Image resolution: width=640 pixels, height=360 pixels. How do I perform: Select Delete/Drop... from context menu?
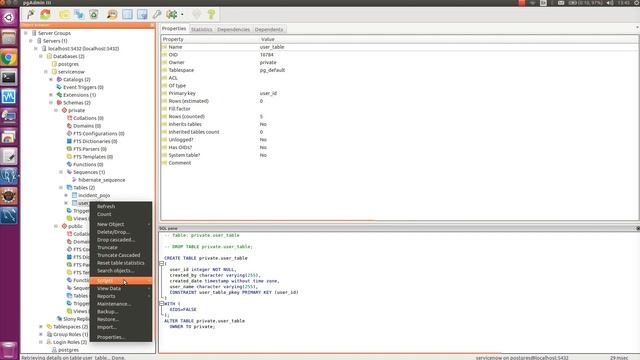coord(121,232)
